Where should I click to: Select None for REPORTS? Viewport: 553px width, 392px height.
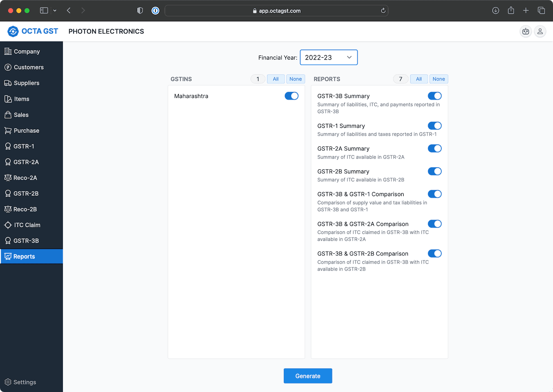[438, 79]
